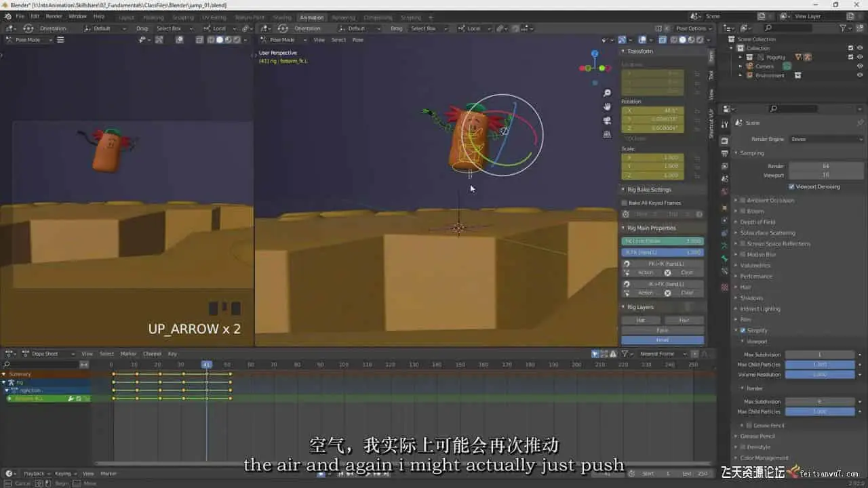Click the dope sheet only-selected arrow icon

tap(595, 354)
